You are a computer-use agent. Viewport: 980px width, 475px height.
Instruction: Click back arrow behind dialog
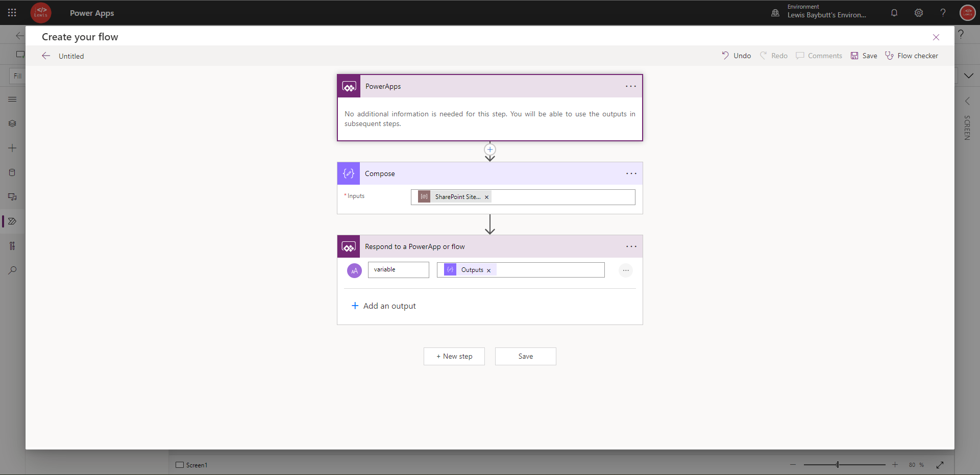tap(19, 35)
